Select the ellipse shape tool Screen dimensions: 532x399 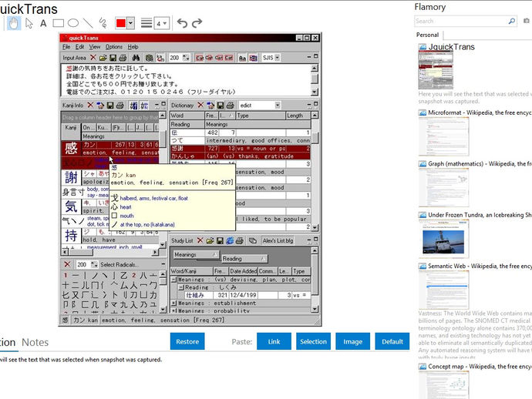pyautogui.click(x=73, y=23)
